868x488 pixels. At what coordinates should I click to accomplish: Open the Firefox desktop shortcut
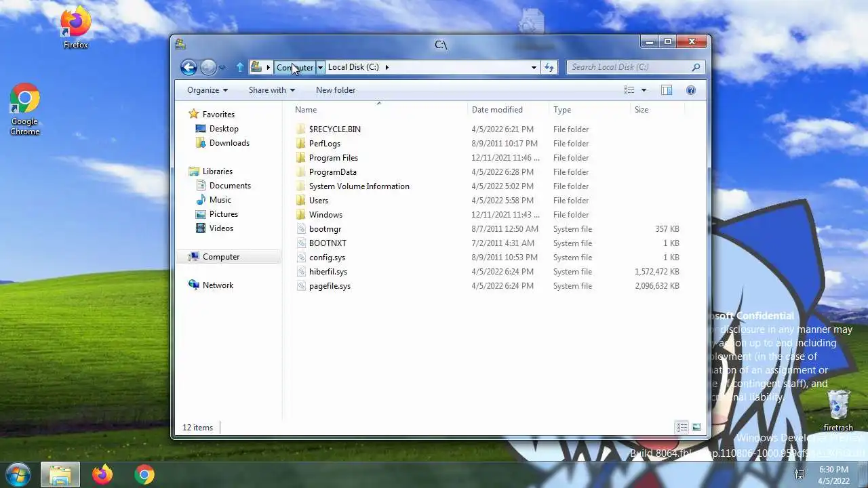pos(75,28)
